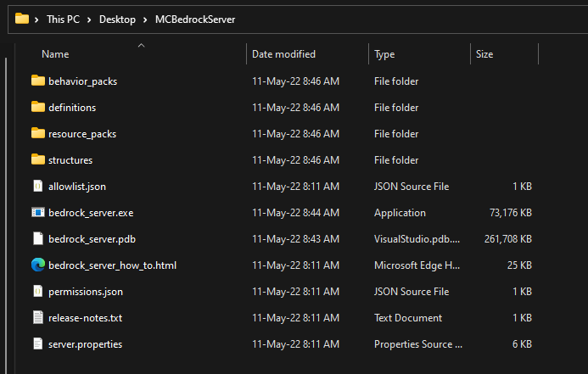Sort by Type column header
Image resolution: width=588 pixels, height=374 pixels.
point(384,54)
